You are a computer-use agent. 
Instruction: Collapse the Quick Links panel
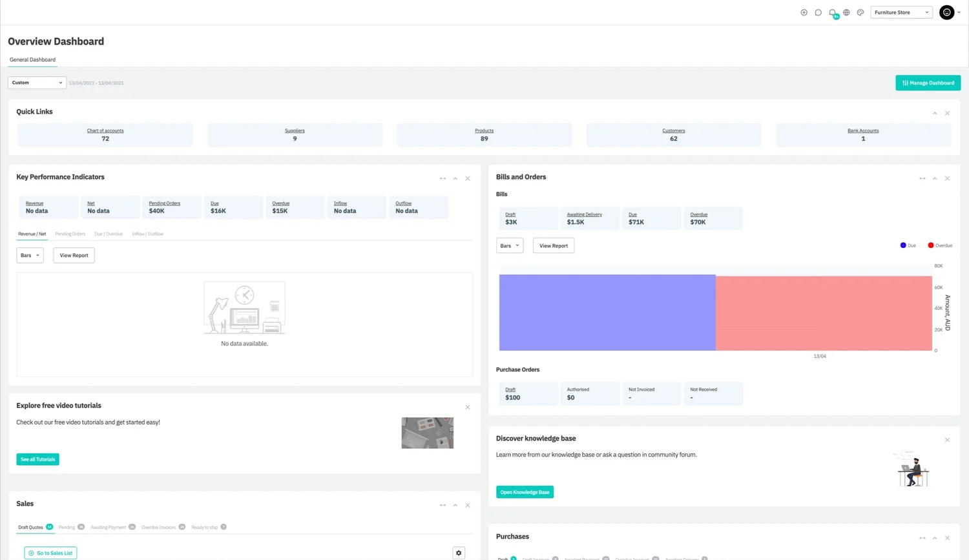pos(935,113)
